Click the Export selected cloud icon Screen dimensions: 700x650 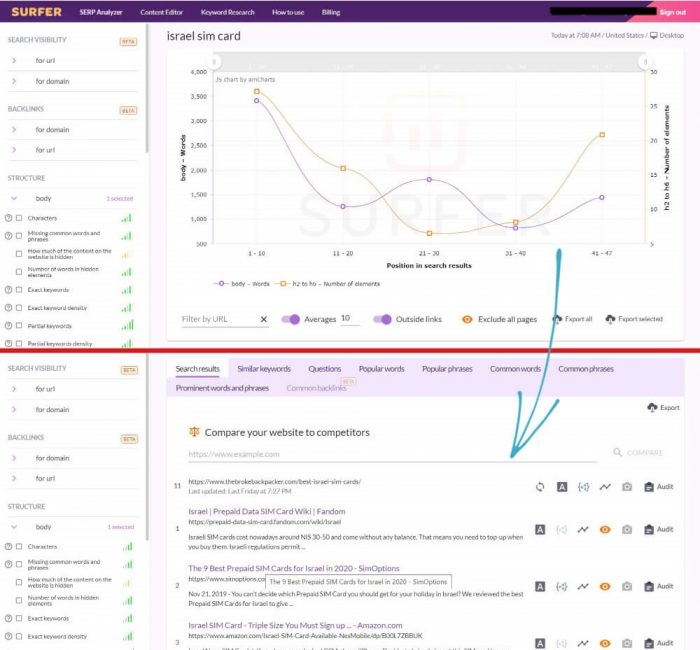[x=610, y=319]
